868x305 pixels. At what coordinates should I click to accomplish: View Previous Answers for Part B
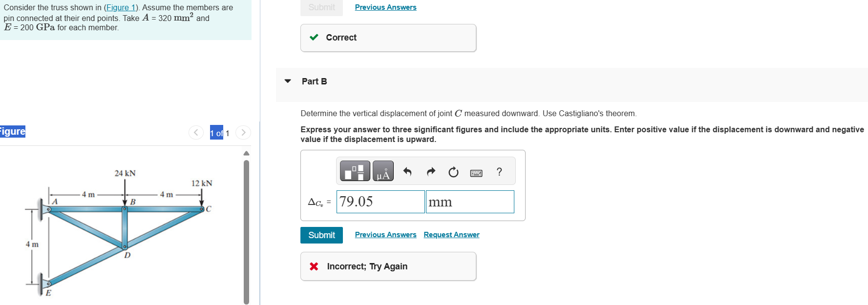[385, 235]
